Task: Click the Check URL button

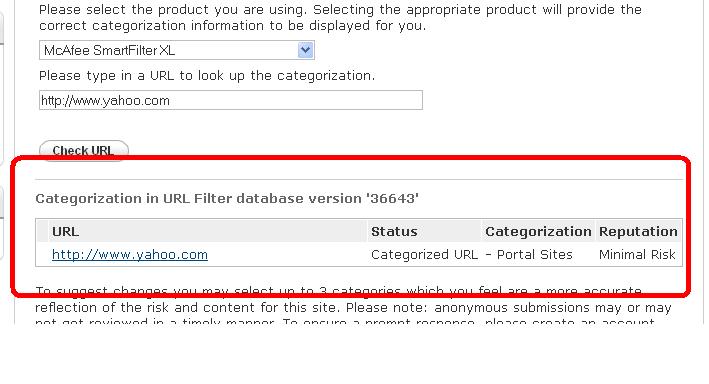Action: 84,150
